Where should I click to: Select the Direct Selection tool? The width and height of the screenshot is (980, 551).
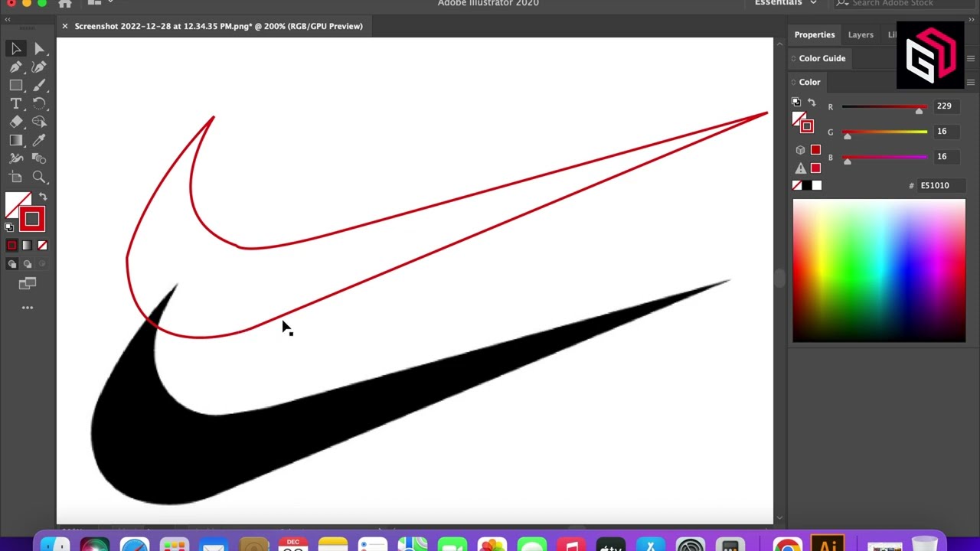tap(39, 49)
